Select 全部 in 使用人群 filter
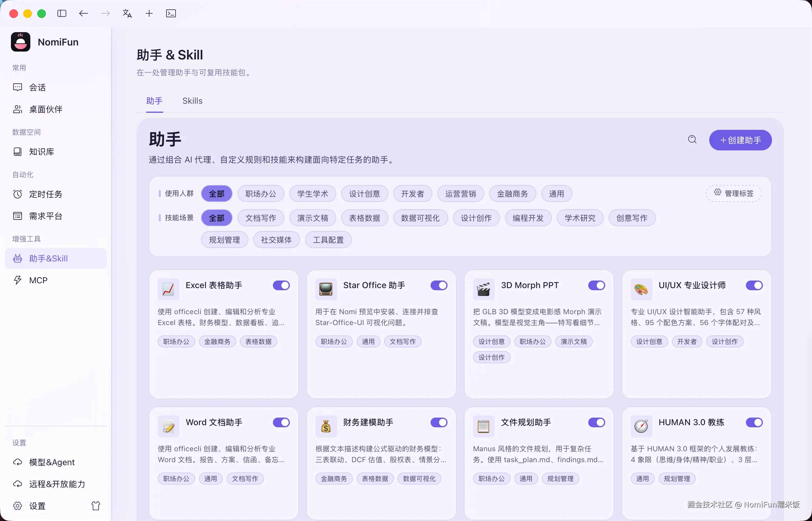 [x=217, y=194]
